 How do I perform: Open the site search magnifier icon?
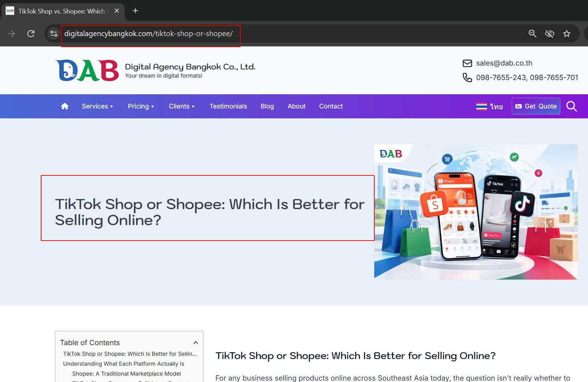point(571,106)
